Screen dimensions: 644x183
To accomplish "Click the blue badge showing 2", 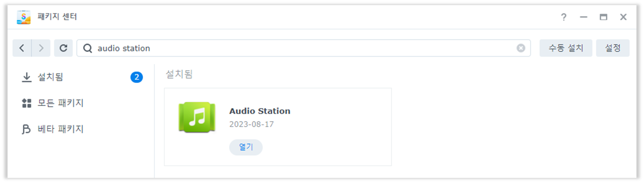I will coord(136,77).
